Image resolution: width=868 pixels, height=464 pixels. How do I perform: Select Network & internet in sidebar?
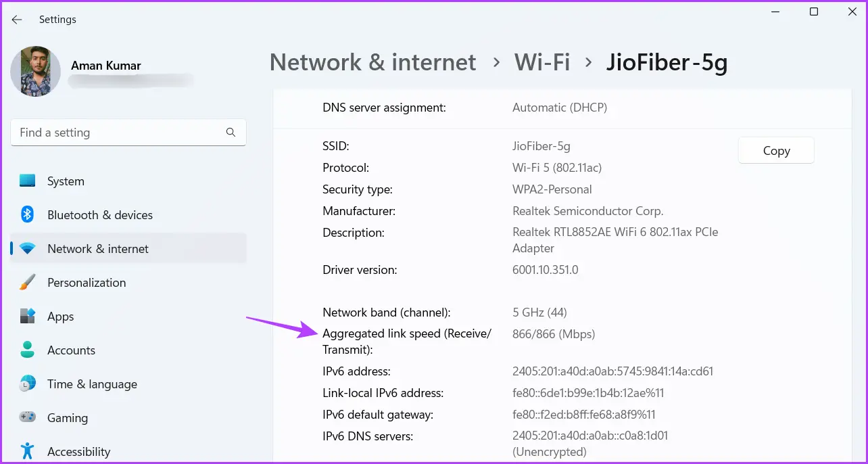(x=128, y=249)
